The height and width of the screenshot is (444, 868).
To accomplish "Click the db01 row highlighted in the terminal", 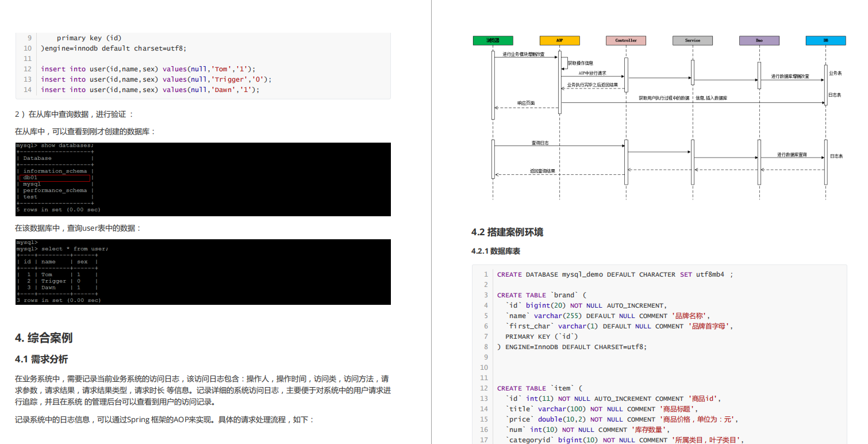I will (55, 178).
